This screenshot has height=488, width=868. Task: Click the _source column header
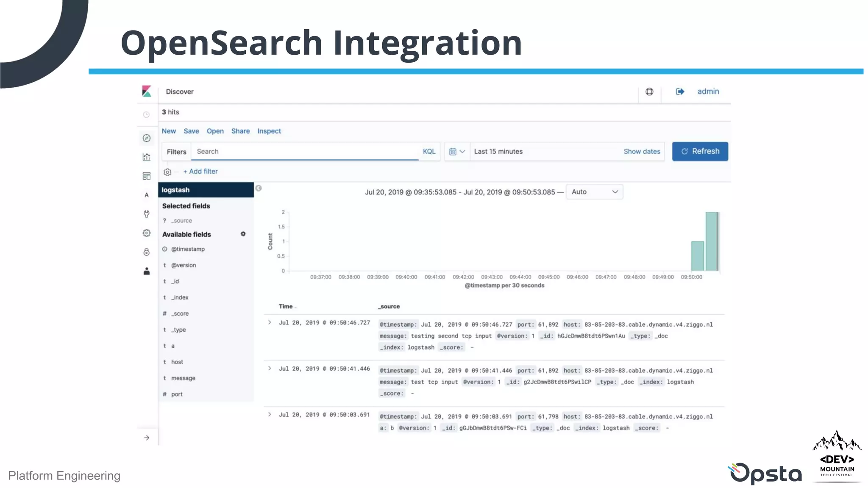(x=389, y=306)
